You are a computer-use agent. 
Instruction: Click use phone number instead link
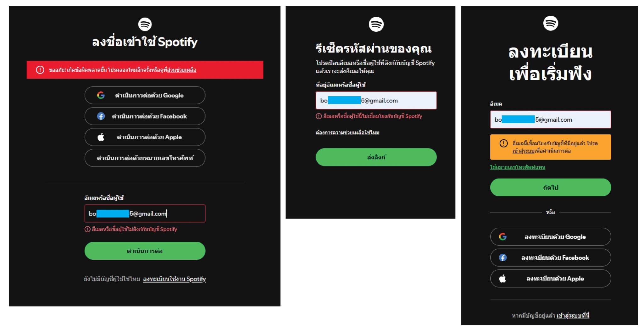pos(518,167)
